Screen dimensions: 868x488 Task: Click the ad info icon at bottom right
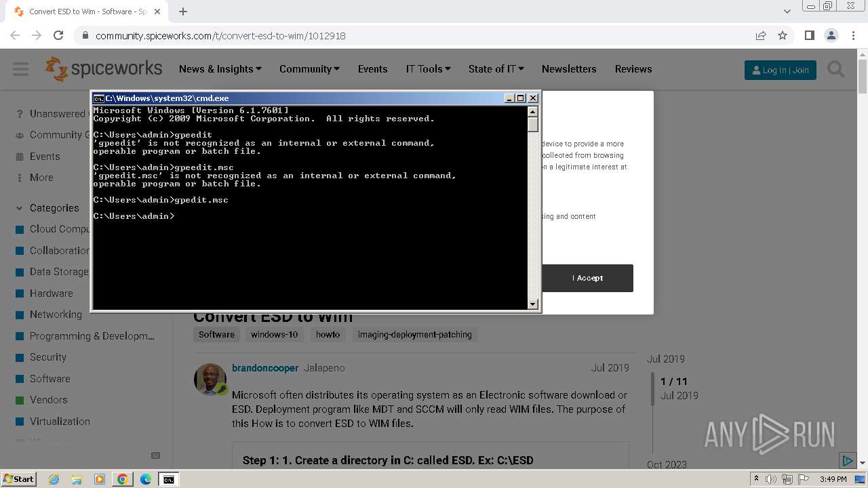(847, 461)
